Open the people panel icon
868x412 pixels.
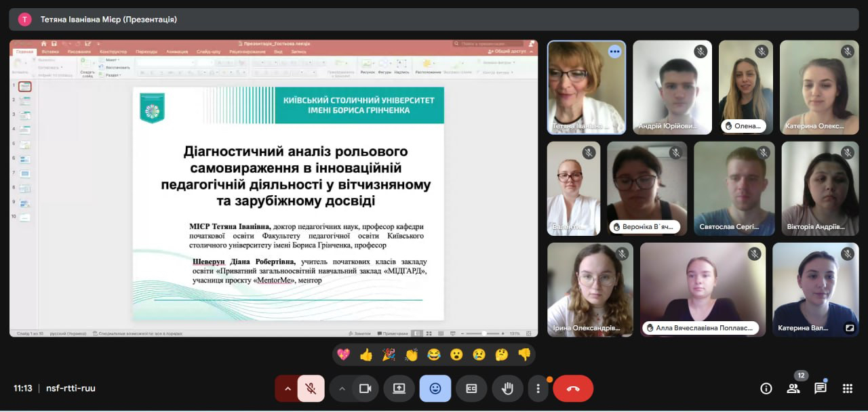793,388
